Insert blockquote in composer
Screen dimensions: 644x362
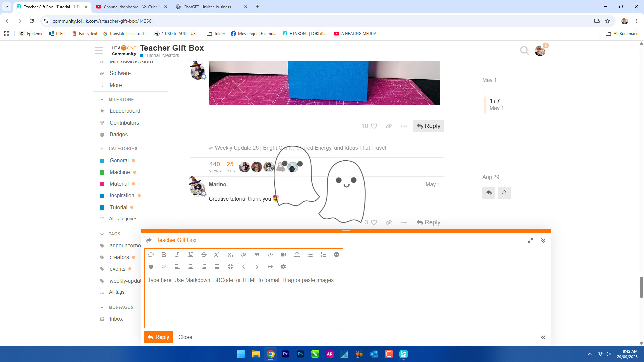[x=257, y=255]
